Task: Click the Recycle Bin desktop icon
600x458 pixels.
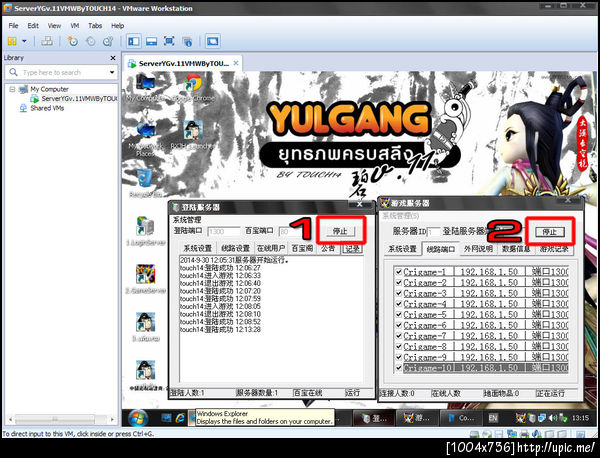Action: (x=145, y=184)
